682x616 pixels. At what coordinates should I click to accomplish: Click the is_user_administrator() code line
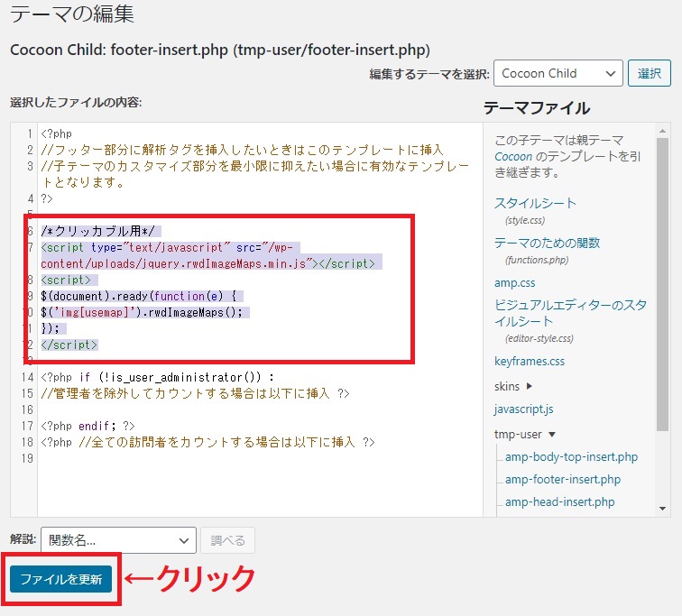[158, 377]
